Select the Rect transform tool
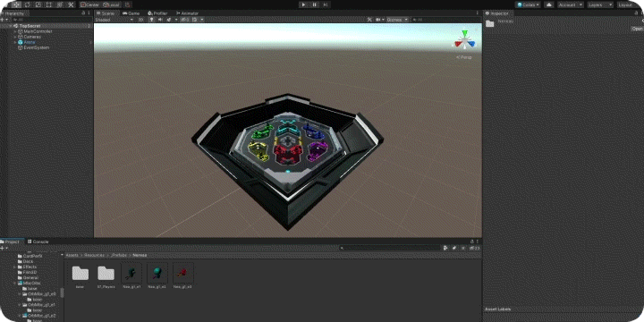This screenshot has height=322, width=644. tap(48, 4)
